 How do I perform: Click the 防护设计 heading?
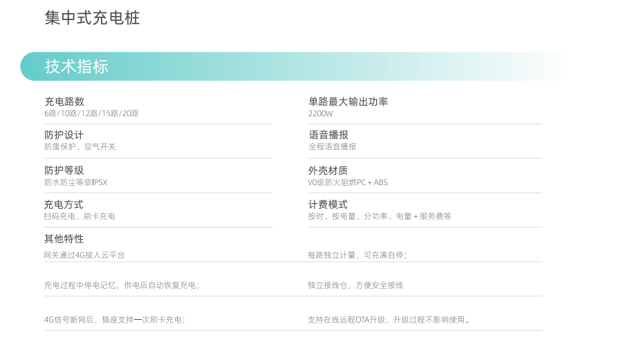[x=64, y=135]
